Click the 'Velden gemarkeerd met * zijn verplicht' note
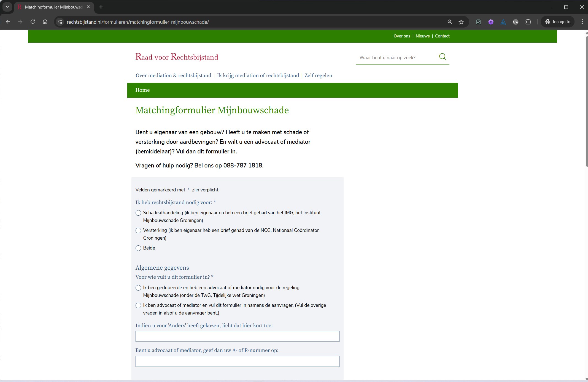 pos(177,190)
